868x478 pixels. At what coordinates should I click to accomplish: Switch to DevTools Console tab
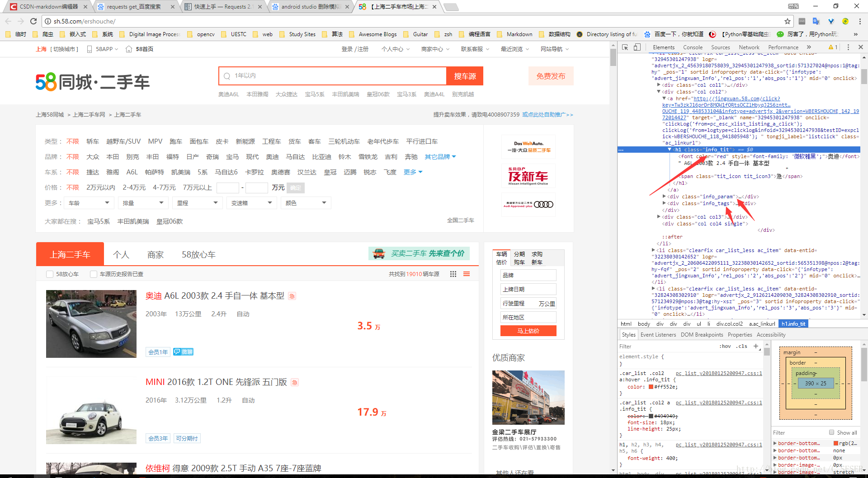coord(693,47)
